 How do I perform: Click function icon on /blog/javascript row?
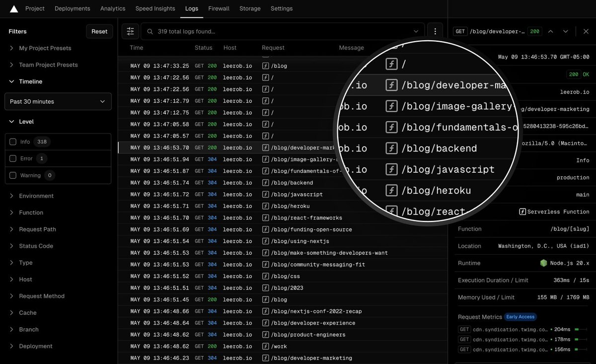point(265,194)
